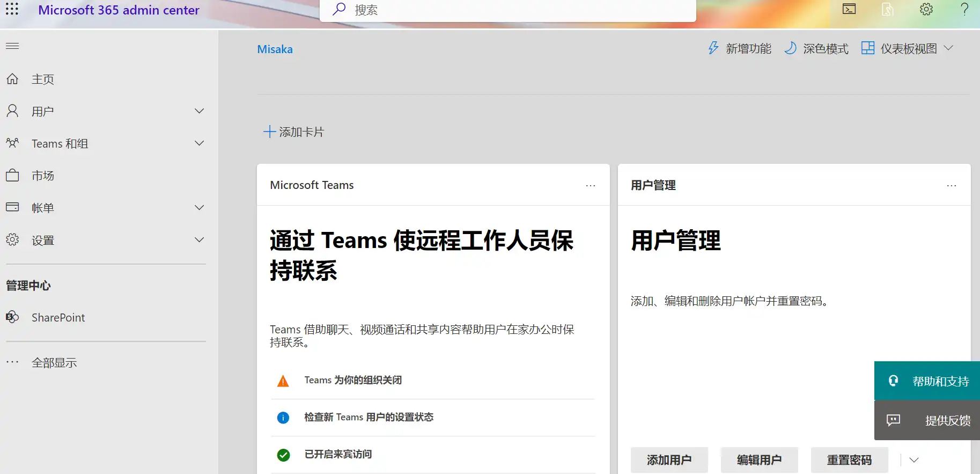Screen dimensions: 980x474
Task: Click the Microsoft Teams card title
Action: 312,185
